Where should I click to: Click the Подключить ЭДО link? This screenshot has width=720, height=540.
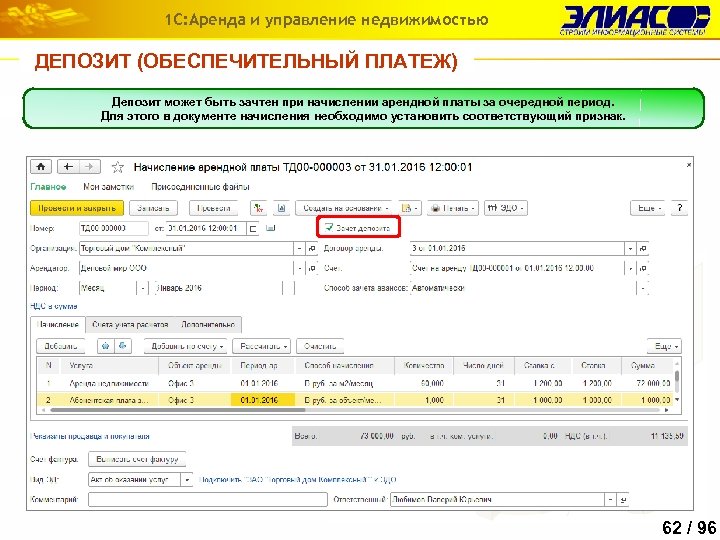click(x=298, y=480)
